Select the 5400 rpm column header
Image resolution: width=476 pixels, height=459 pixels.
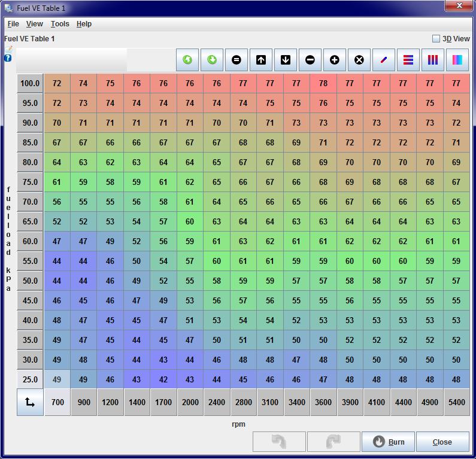pos(456,402)
